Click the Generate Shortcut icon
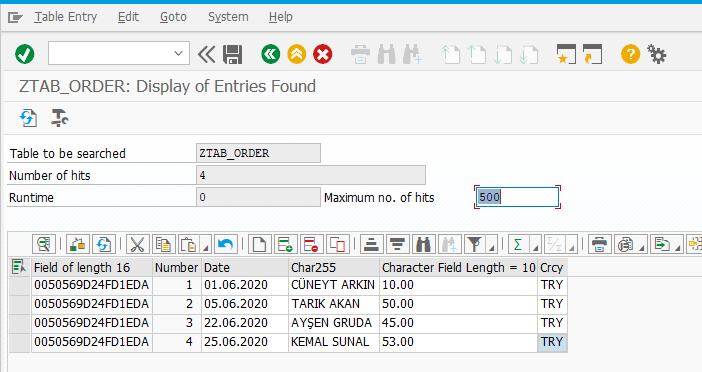The width and height of the screenshot is (702, 372). pyautogui.click(x=592, y=54)
